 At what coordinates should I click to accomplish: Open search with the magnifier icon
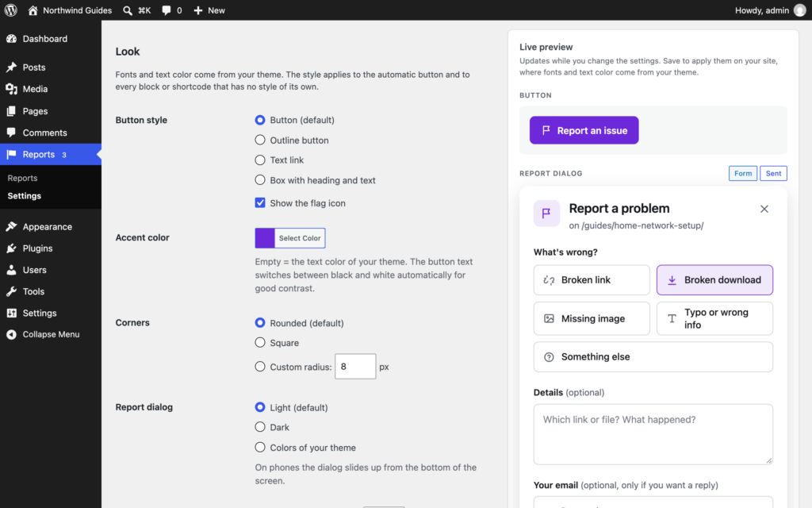[128, 10]
